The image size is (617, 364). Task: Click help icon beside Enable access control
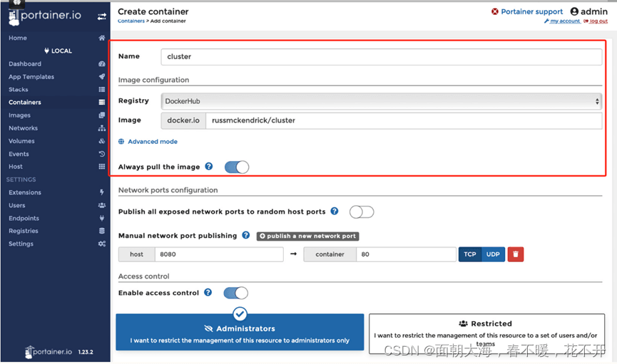point(208,293)
